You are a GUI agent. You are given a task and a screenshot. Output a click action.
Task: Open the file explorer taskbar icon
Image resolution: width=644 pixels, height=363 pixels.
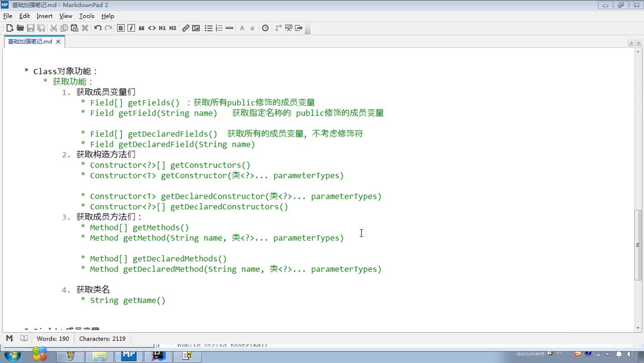point(99,356)
